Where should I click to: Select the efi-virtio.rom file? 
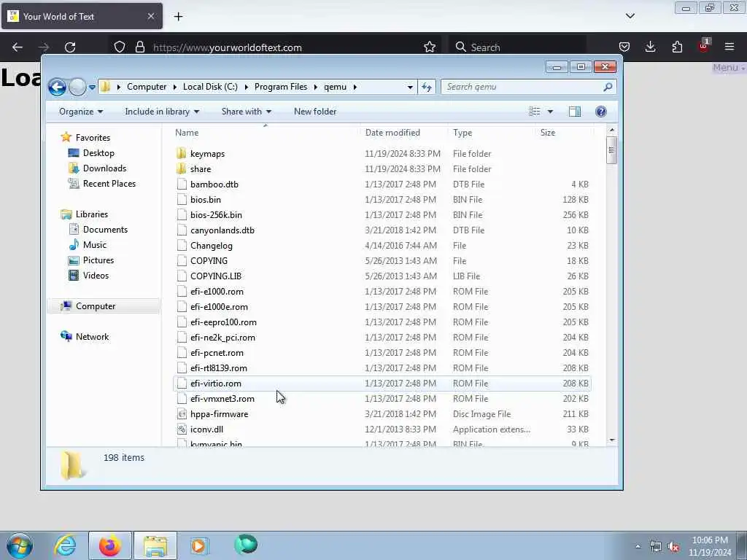pyautogui.click(x=216, y=384)
